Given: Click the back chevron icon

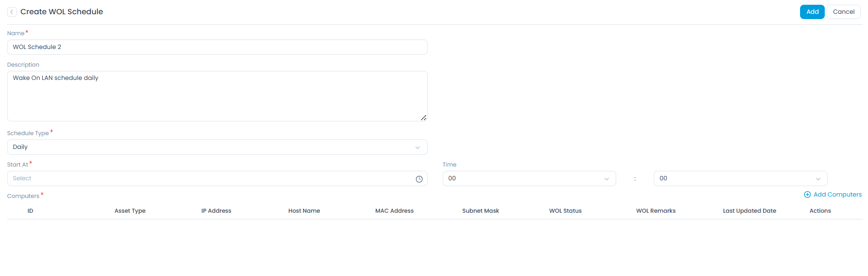Looking at the screenshot, I should pyautogui.click(x=11, y=11).
